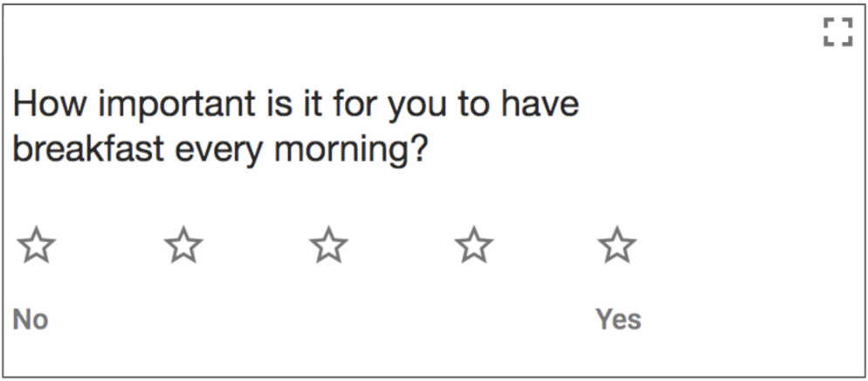Click the word breakfast in the question

[x=88, y=149]
